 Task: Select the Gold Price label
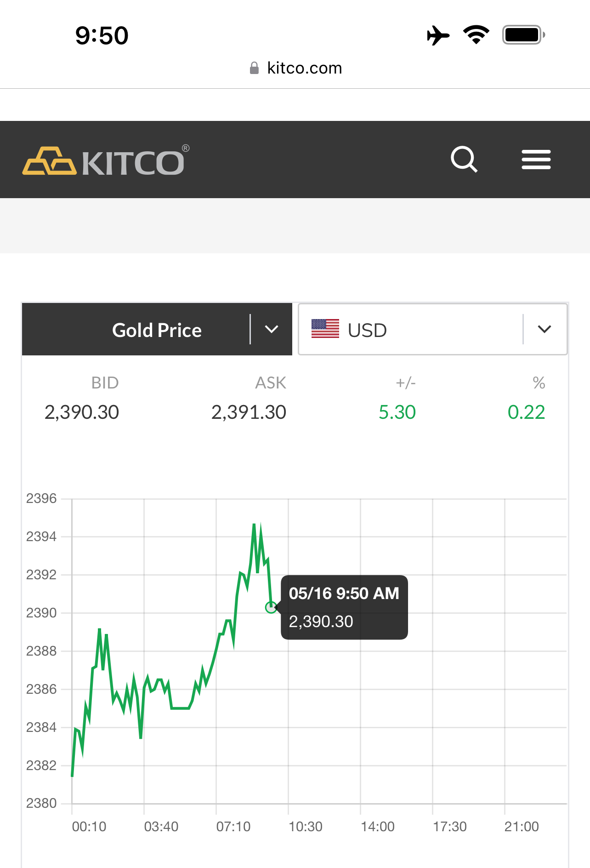[157, 330]
